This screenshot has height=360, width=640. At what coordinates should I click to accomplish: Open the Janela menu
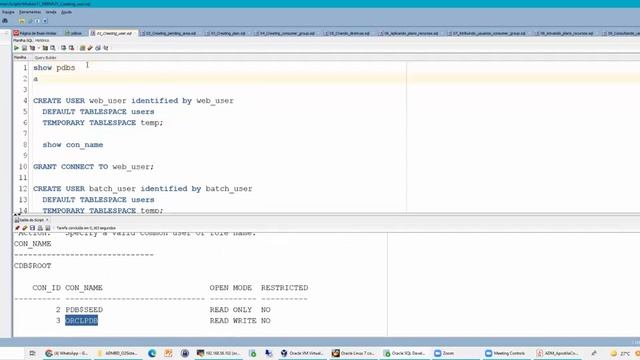51,12
